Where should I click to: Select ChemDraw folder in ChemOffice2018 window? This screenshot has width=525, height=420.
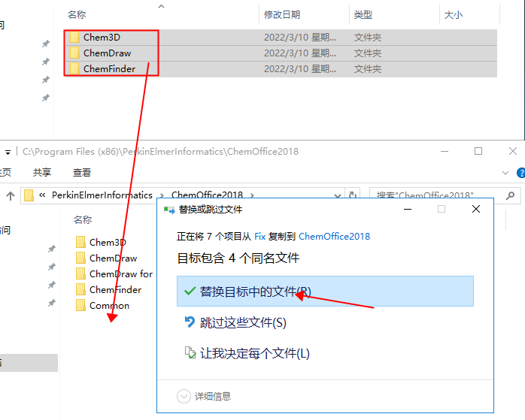point(113,258)
